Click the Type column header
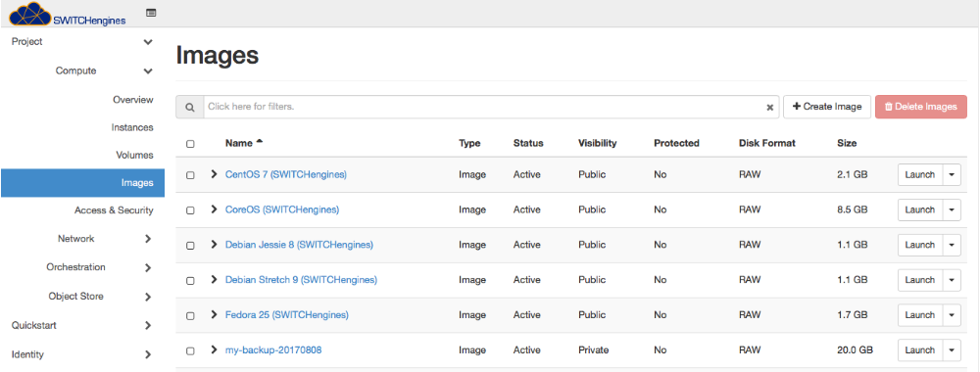 pyautogui.click(x=469, y=143)
